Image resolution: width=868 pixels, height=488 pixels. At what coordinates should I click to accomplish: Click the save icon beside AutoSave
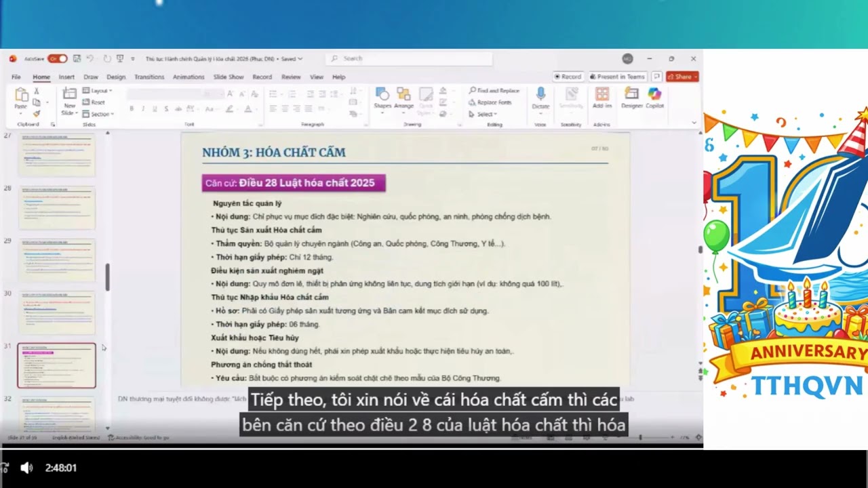point(77,59)
